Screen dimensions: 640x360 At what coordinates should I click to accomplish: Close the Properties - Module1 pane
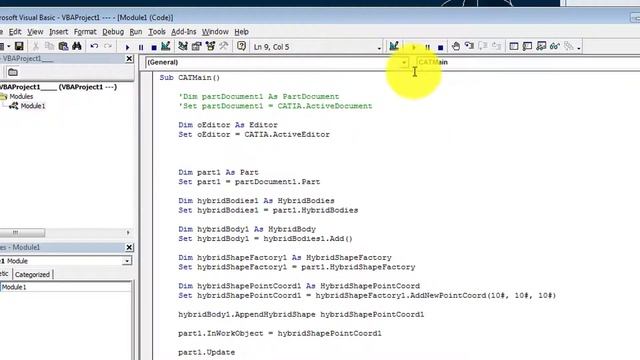129,247
